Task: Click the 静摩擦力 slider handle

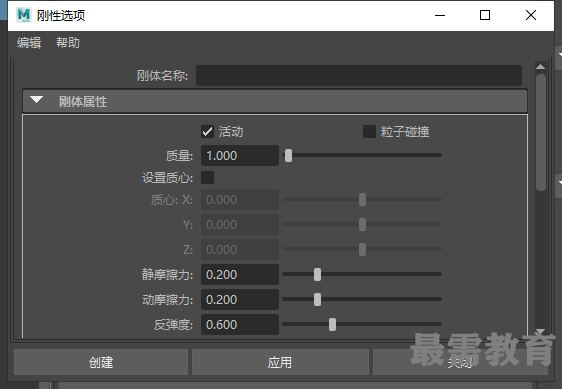Action: point(317,275)
